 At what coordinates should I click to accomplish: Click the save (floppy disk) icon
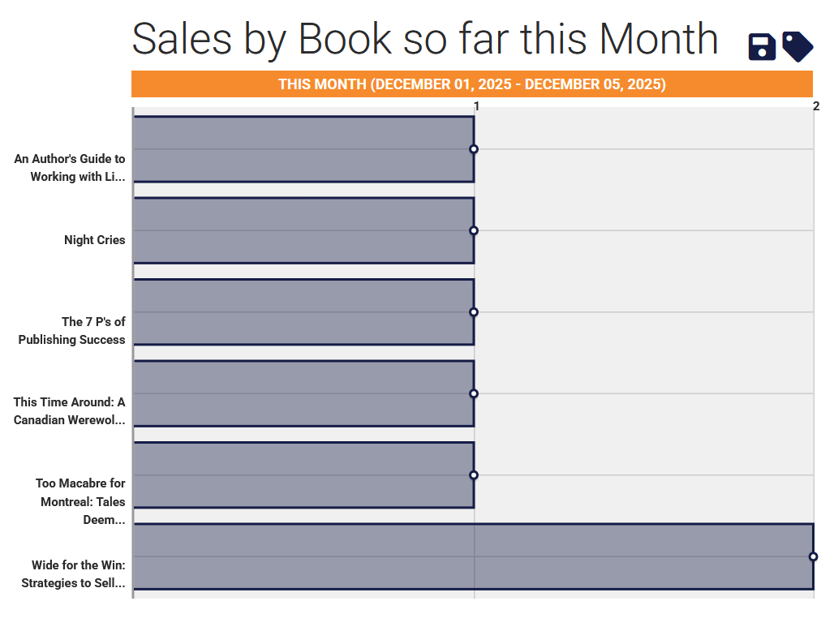[762, 47]
